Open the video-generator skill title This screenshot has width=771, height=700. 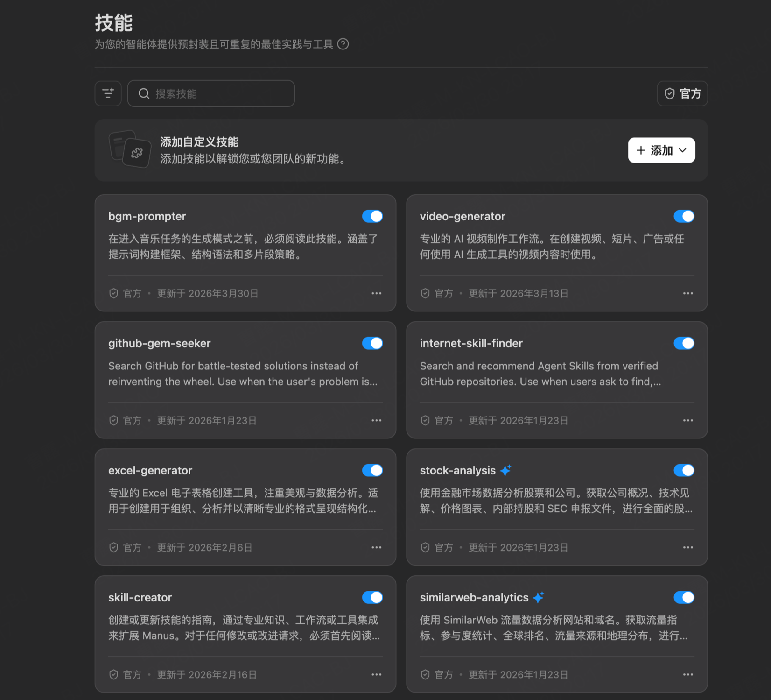[x=462, y=216]
